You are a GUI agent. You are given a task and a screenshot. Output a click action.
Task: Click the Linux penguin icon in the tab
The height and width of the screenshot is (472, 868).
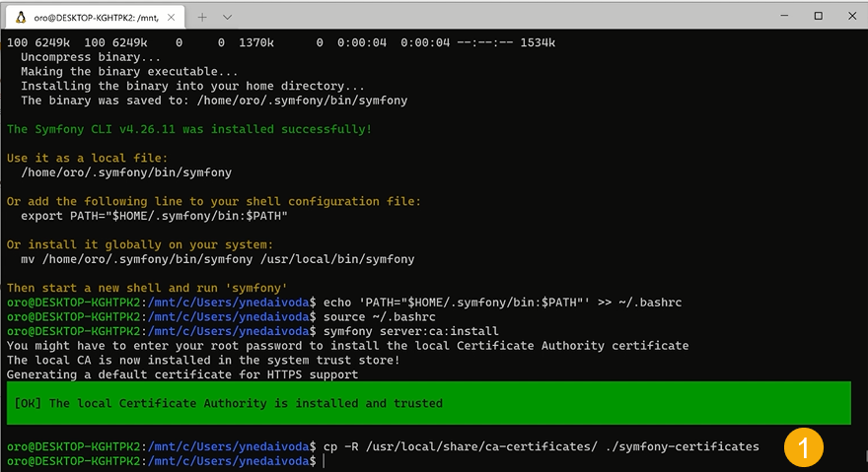click(18, 17)
